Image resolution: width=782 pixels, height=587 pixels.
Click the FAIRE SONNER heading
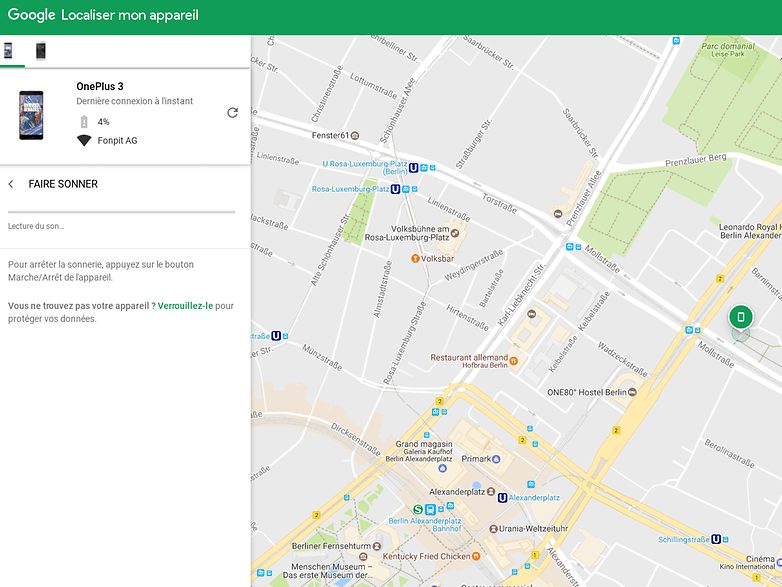(x=63, y=184)
